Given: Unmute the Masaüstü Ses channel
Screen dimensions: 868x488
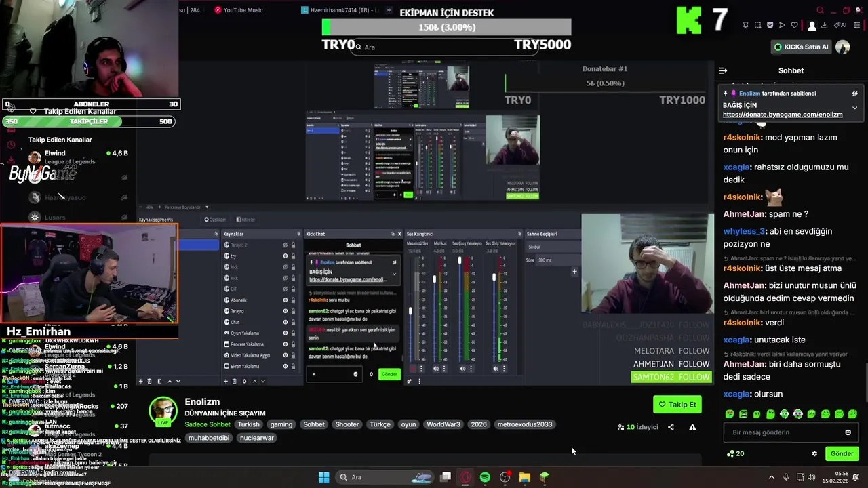Looking at the screenshot, I should [x=413, y=369].
